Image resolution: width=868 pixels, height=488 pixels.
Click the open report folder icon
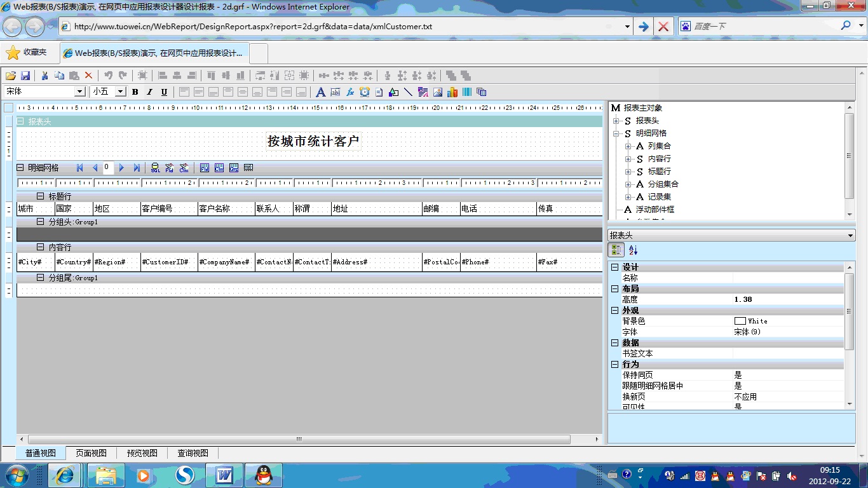[x=11, y=76]
